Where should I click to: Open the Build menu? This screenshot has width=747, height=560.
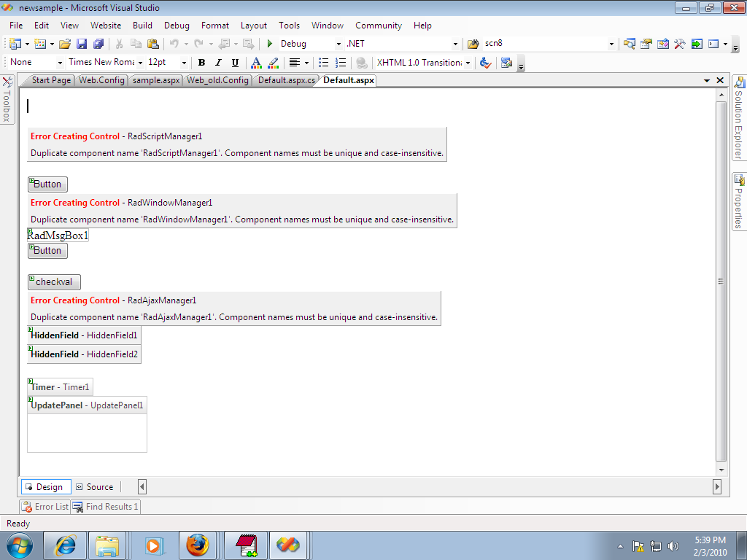(142, 26)
